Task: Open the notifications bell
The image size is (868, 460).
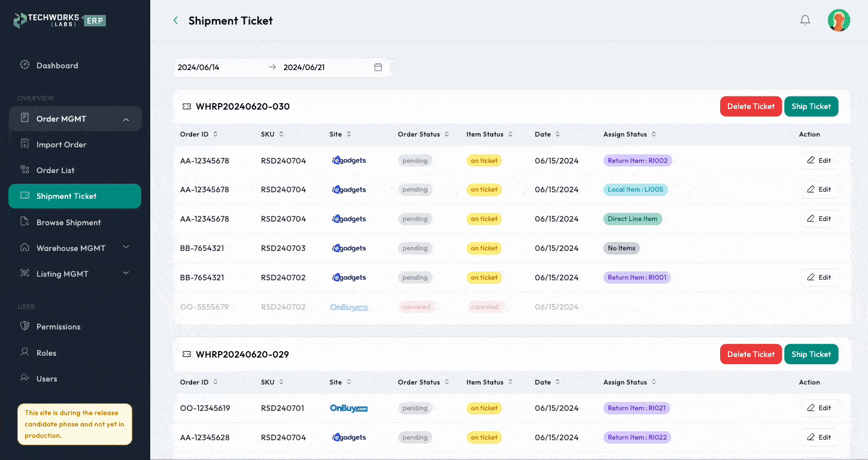Action: [x=805, y=20]
